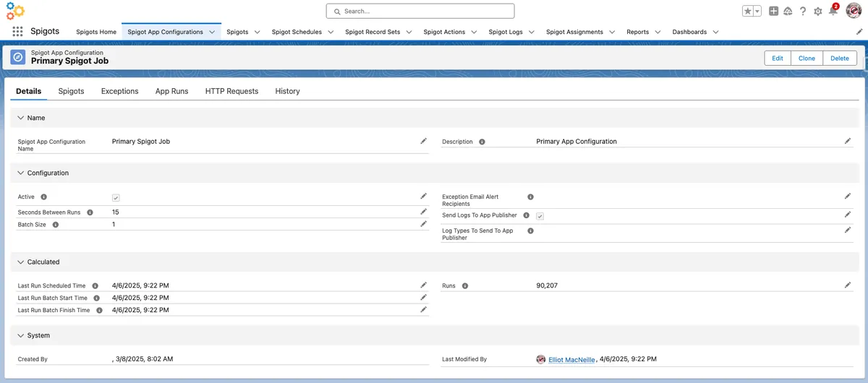
Task: Edit the Description field via pencil
Action: (848, 141)
